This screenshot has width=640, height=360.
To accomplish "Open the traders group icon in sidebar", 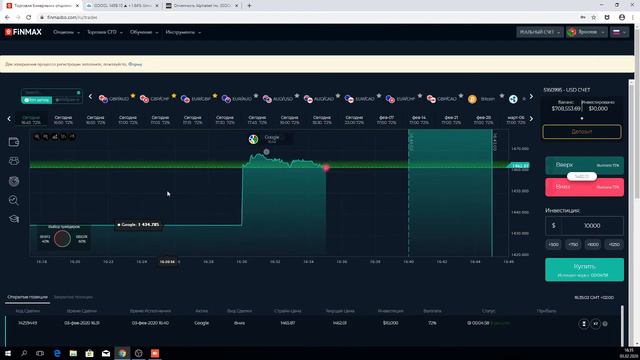I will pos(14,161).
